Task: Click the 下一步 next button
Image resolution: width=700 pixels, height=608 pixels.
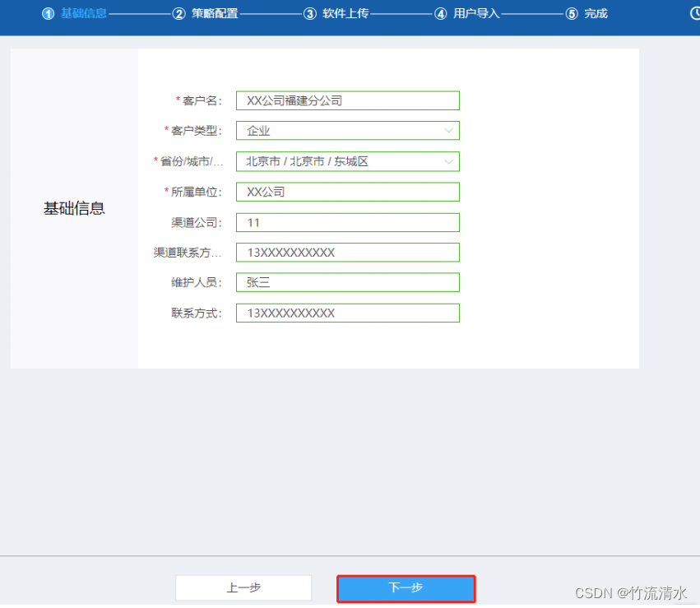Action: click(x=406, y=588)
